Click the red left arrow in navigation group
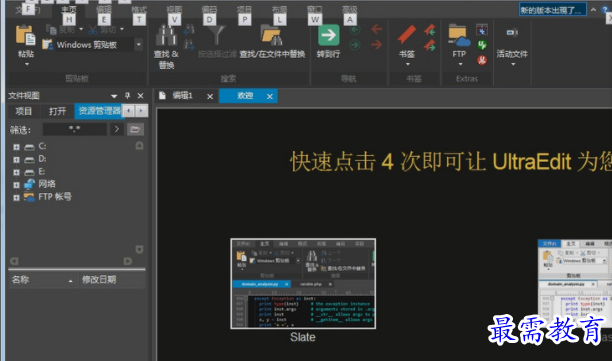Viewport: 612px width, 361px height. click(377, 29)
